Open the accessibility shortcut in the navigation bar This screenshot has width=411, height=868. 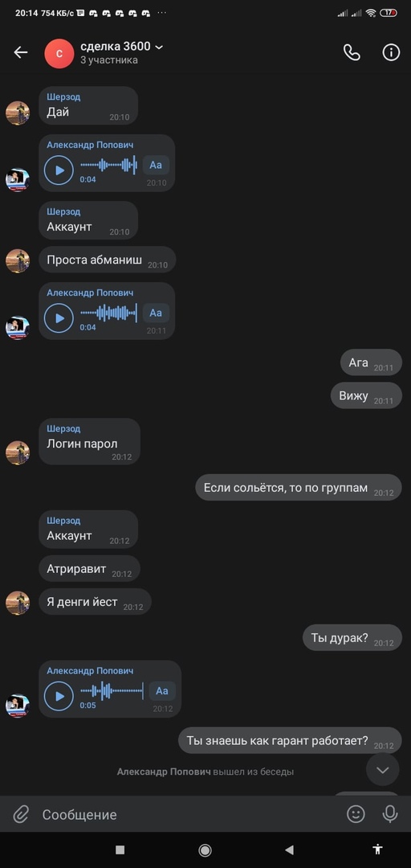pyautogui.click(x=378, y=850)
